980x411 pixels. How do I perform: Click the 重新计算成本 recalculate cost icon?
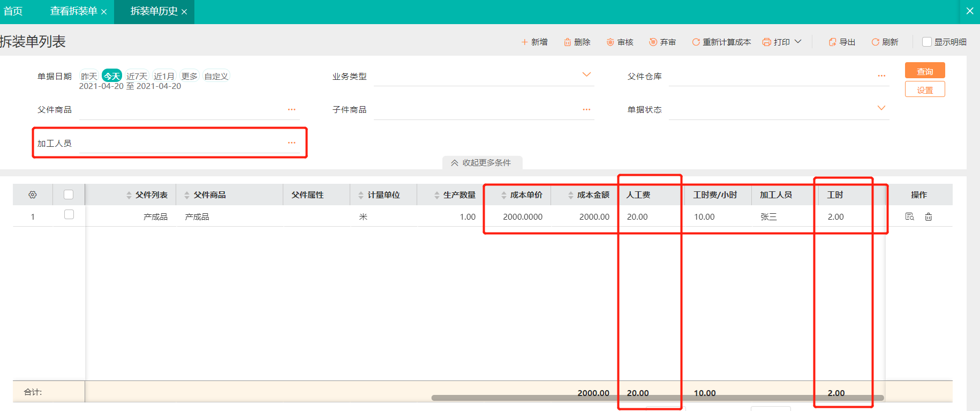(x=696, y=42)
